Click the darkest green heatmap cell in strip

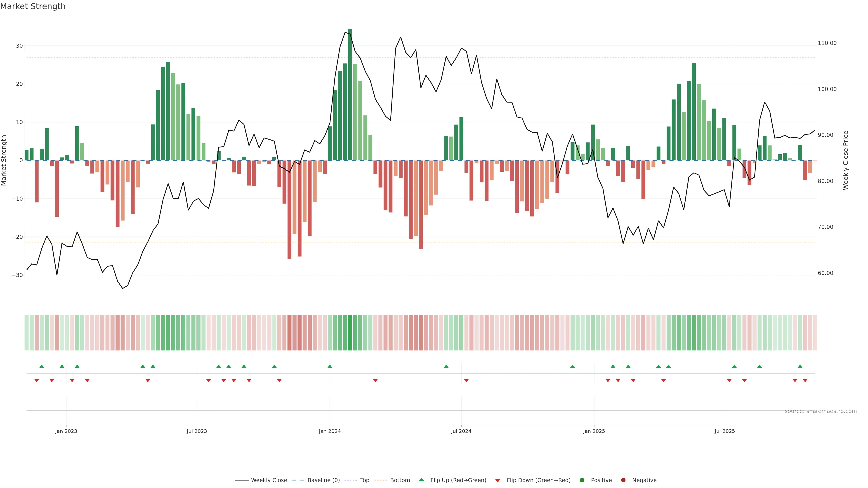pos(350,332)
